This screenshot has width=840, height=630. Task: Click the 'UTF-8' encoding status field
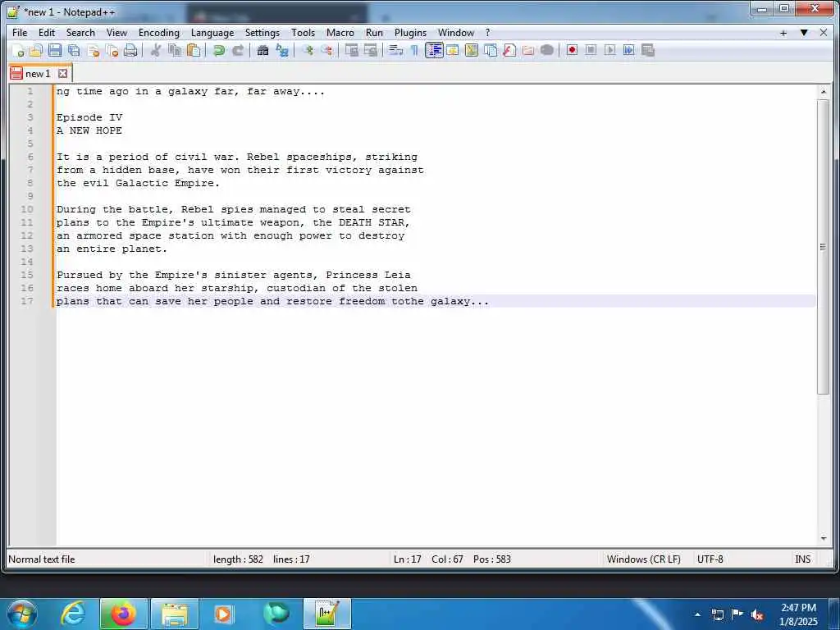coord(710,559)
